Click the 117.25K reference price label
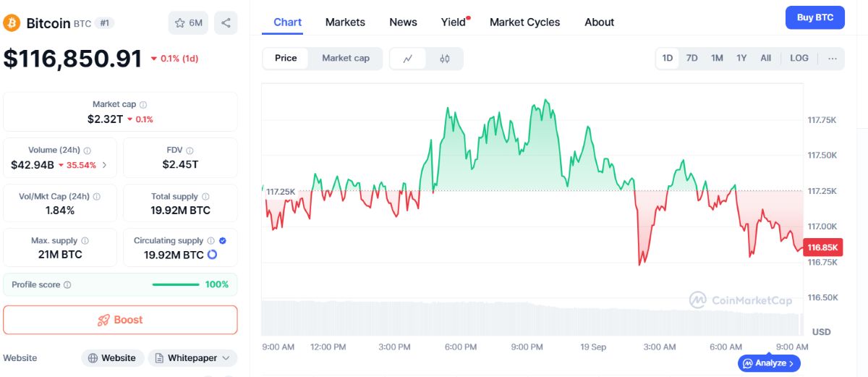Viewport: 868px width, 377px height. coord(281,191)
